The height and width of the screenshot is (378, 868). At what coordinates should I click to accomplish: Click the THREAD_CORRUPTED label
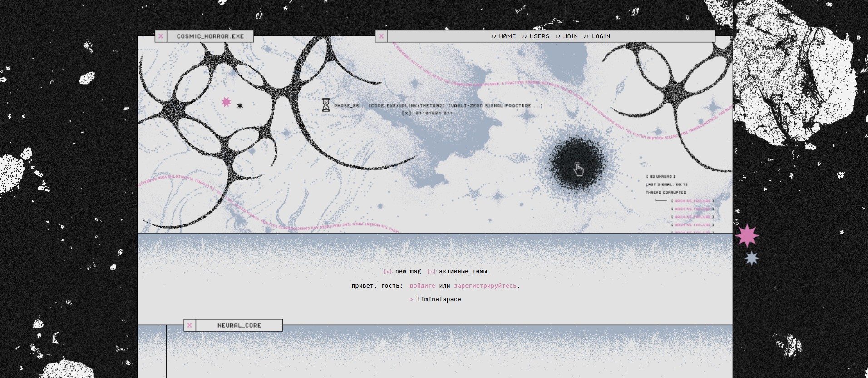666,192
